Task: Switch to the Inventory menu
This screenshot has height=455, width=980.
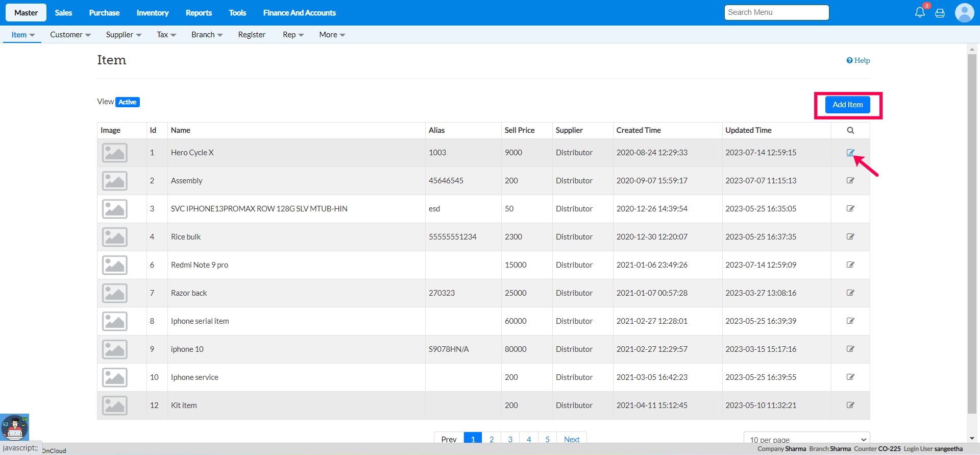Action: pyautogui.click(x=153, y=13)
